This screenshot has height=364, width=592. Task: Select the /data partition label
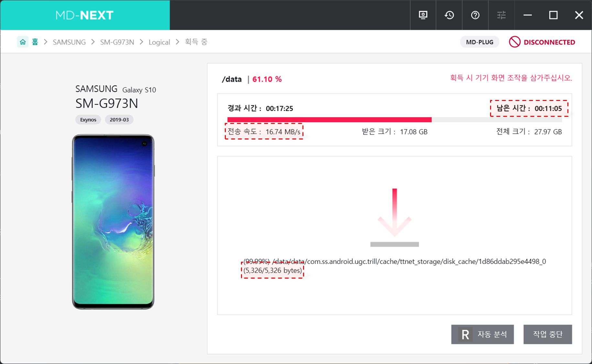[232, 79]
